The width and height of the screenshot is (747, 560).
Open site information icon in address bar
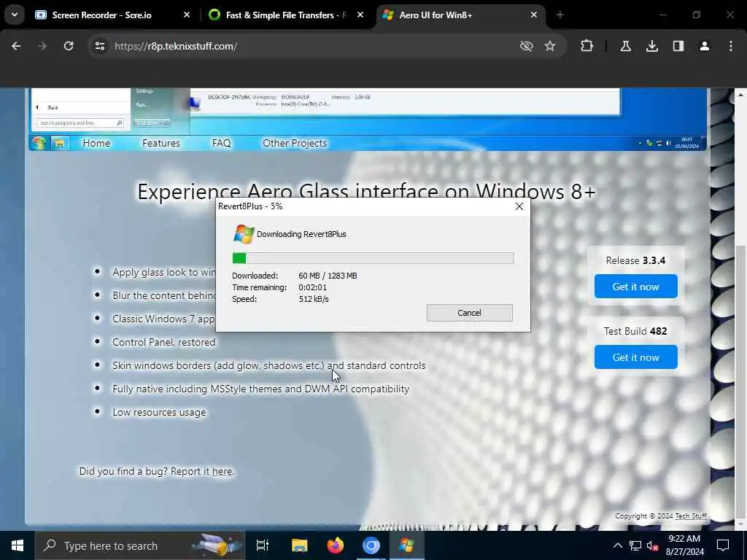(x=99, y=46)
